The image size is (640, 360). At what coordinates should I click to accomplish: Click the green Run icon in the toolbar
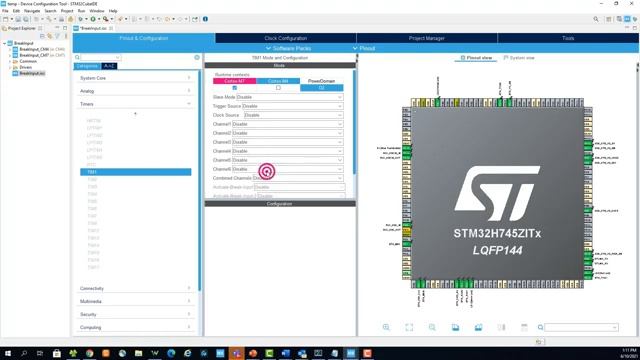point(93,19)
